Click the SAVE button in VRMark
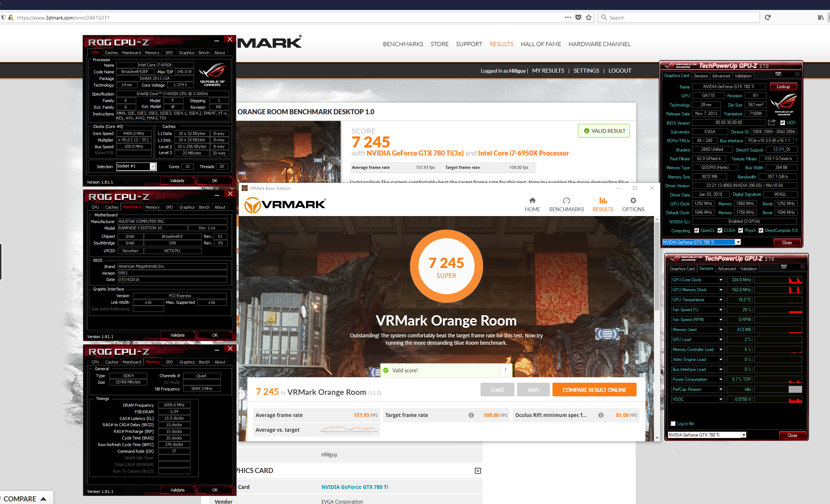 pos(533,390)
